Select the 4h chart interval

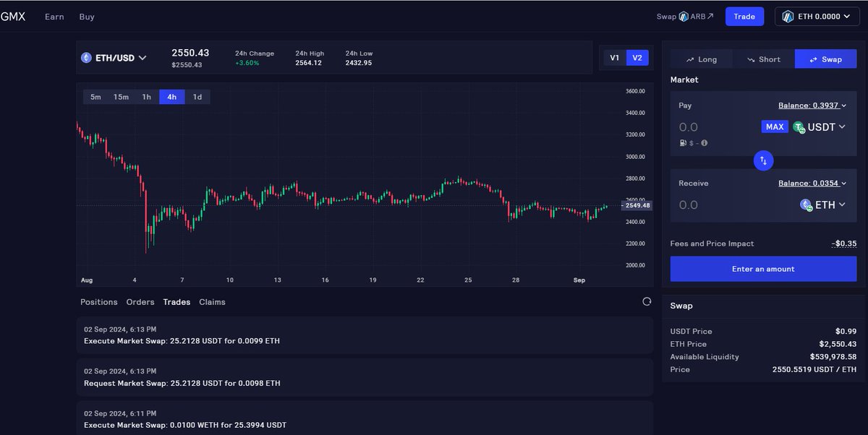(x=172, y=97)
